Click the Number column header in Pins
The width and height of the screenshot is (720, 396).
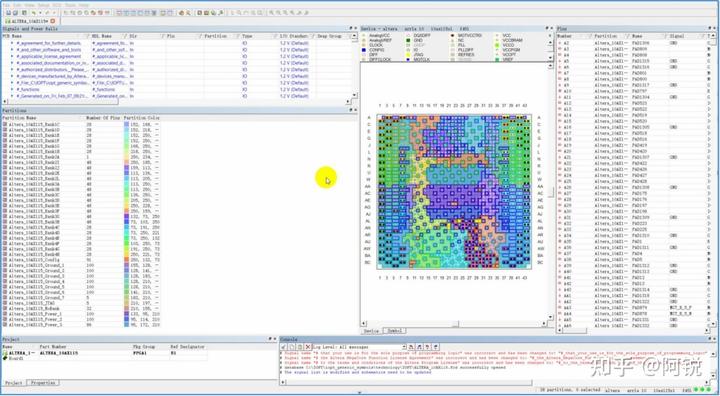[x=565, y=36]
